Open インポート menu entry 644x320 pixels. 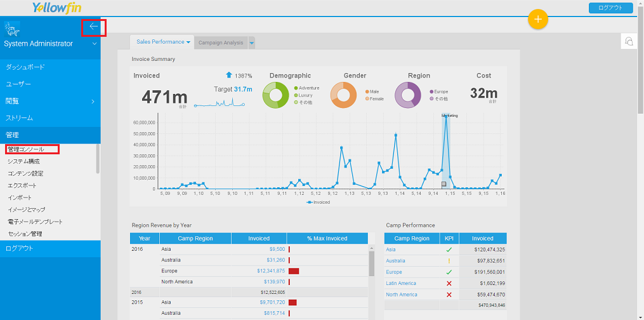(x=20, y=197)
